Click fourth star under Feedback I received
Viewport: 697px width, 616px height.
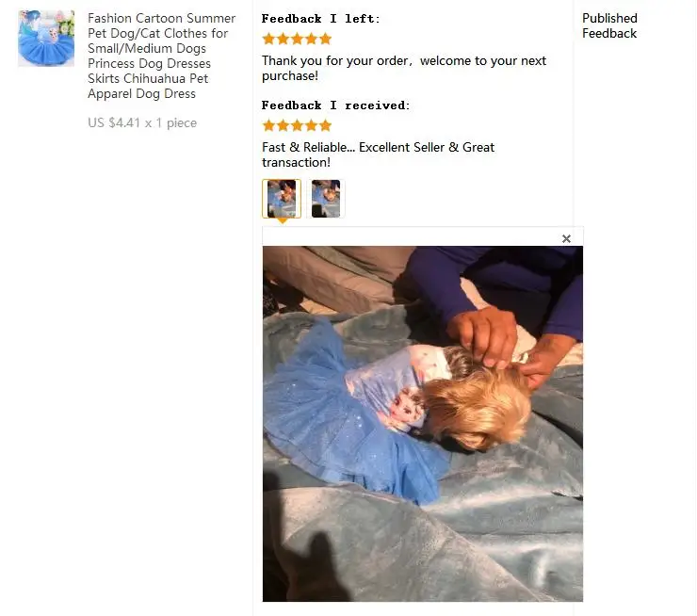[x=311, y=125]
